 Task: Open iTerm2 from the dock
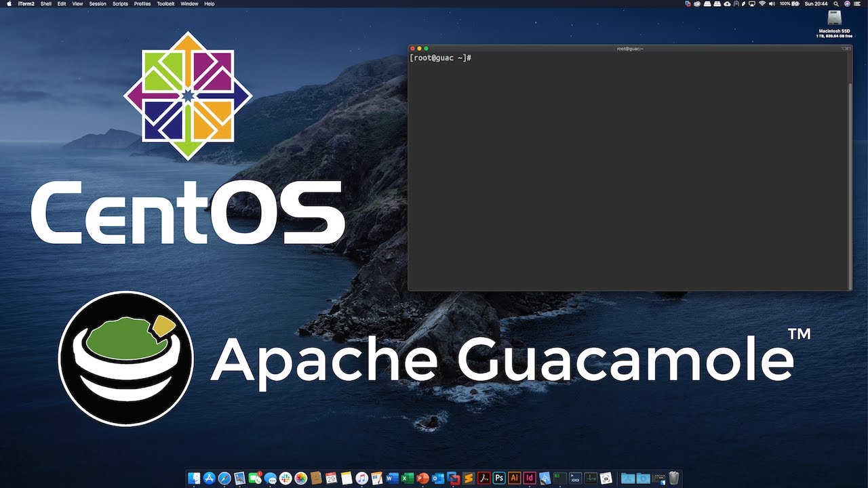[559, 478]
